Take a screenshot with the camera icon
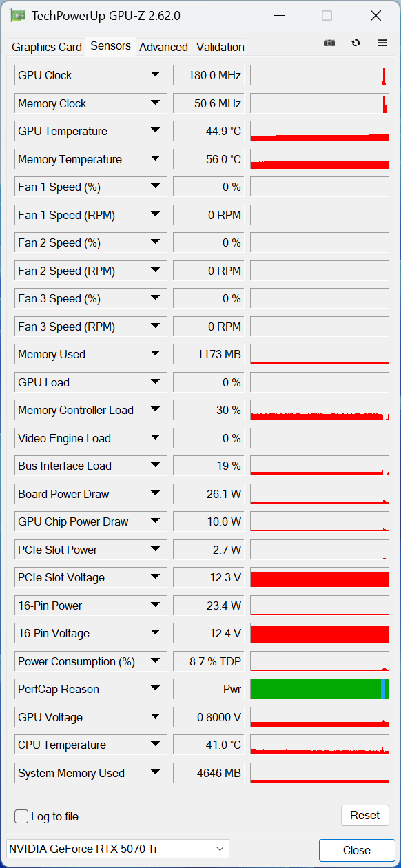Image resolution: width=401 pixels, height=868 pixels. (329, 43)
